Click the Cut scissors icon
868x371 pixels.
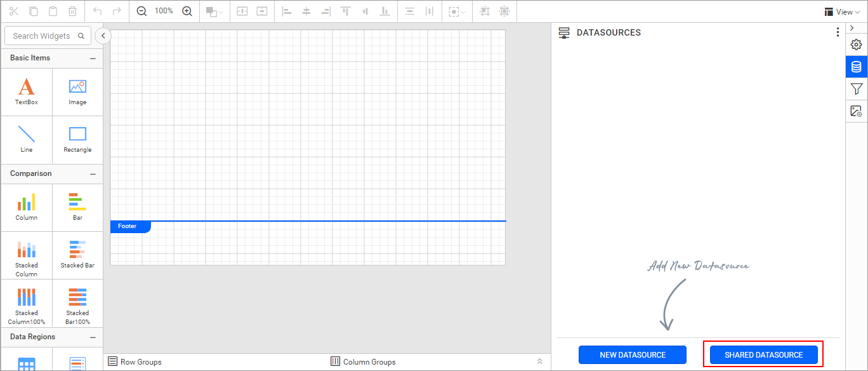pyautogui.click(x=14, y=11)
